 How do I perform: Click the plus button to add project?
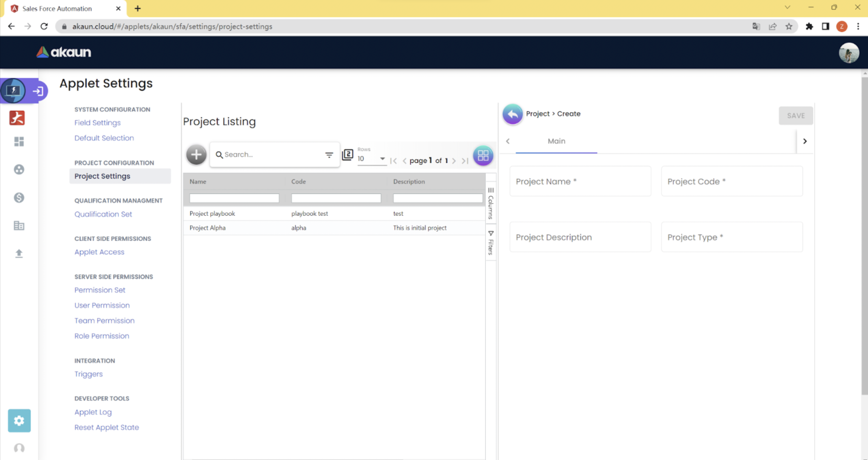click(x=196, y=155)
